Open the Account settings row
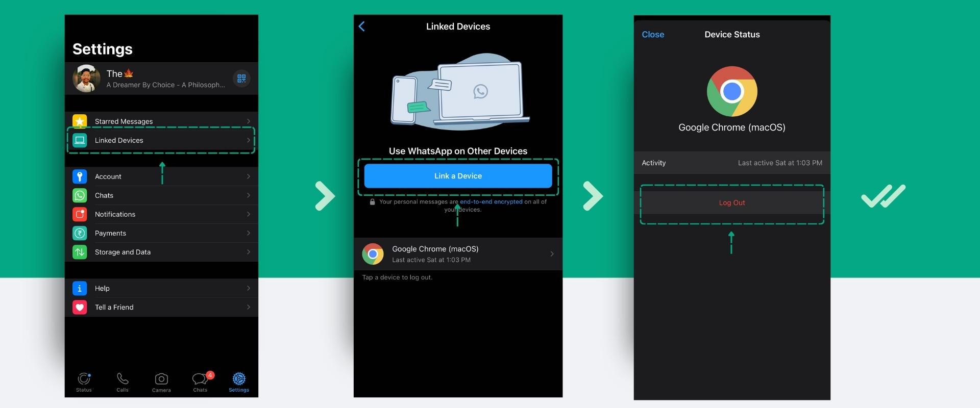This screenshot has height=408, width=980. (161, 176)
